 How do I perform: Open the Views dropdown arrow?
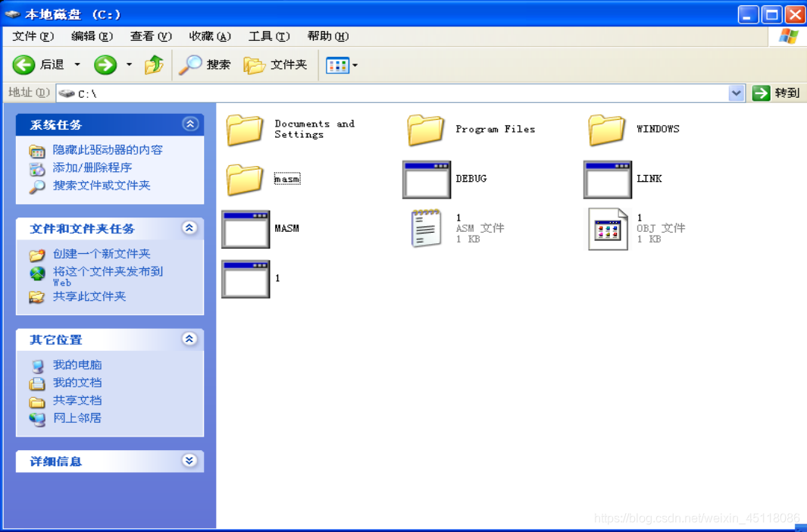coord(355,65)
